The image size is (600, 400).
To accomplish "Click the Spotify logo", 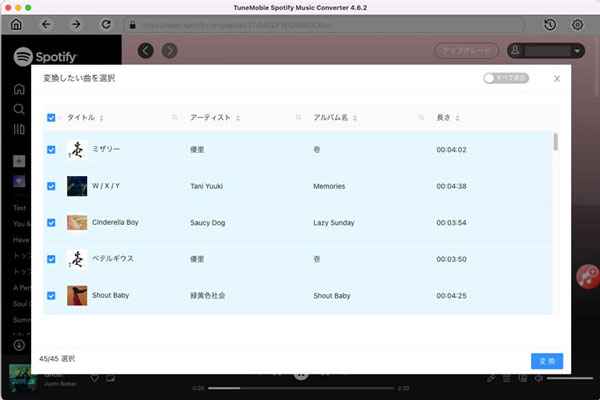I will [x=46, y=57].
